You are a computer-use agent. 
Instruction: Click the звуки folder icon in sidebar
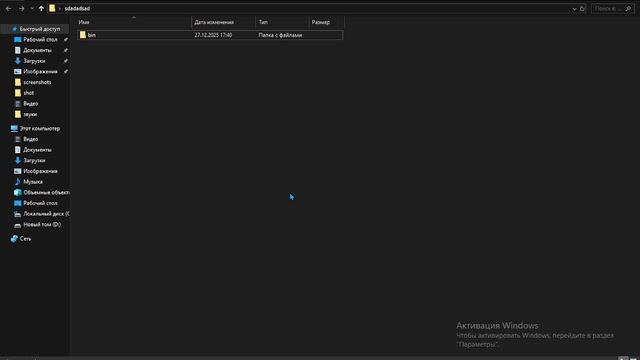click(x=18, y=114)
